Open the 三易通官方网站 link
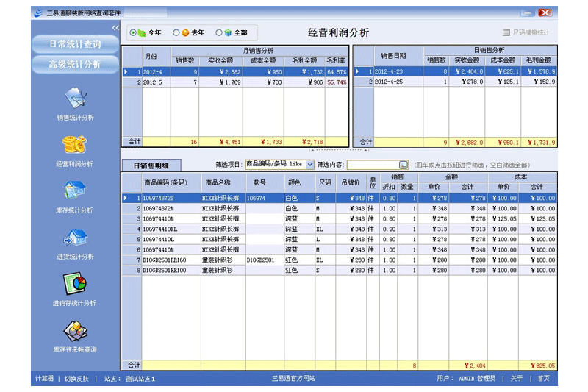588x392 pixels. coord(293,379)
